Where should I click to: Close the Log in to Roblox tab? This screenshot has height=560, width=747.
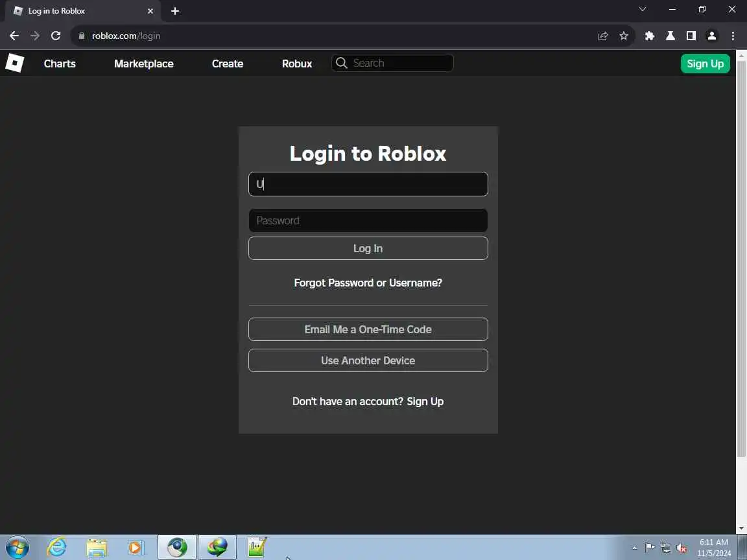(x=150, y=11)
